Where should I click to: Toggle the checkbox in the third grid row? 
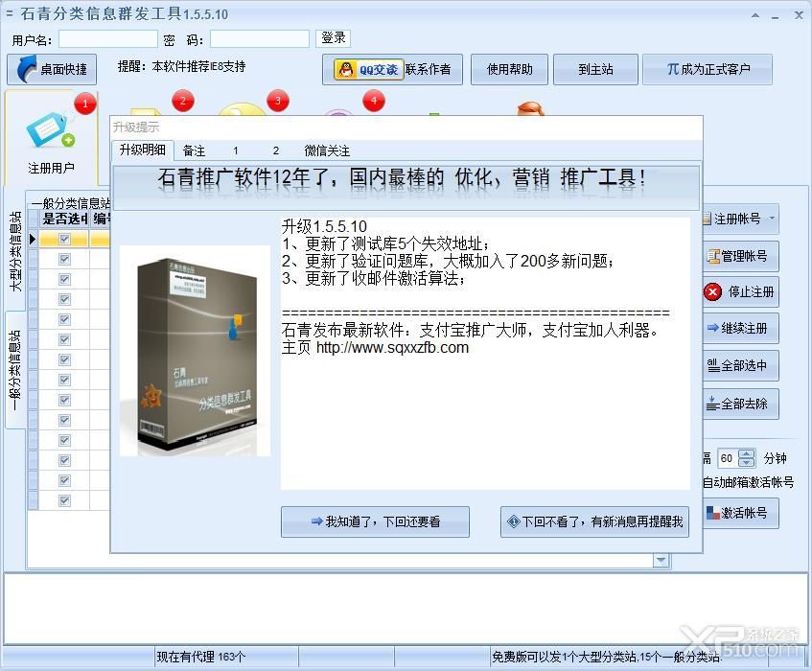(x=65, y=279)
